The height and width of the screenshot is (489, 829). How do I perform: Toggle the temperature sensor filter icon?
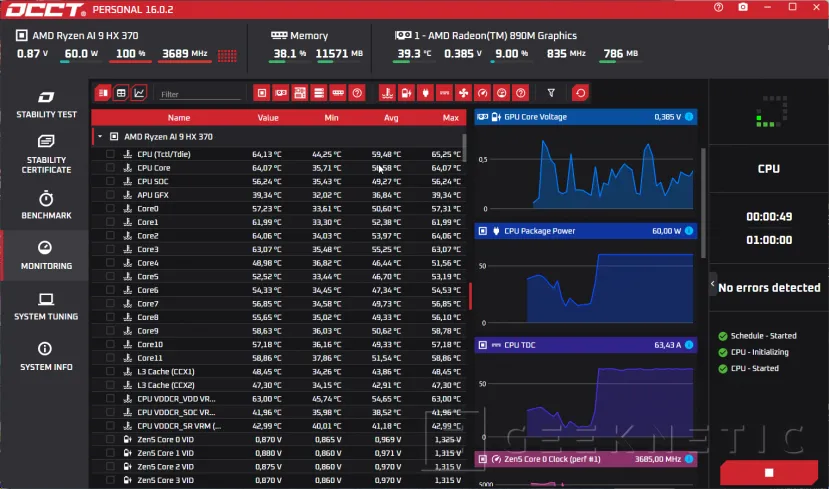385,93
